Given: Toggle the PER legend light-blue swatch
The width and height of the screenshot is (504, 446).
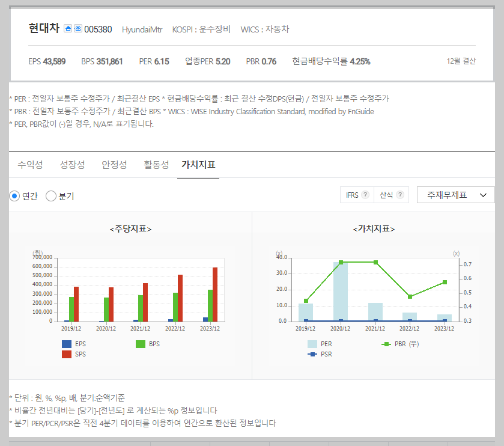Looking at the screenshot, I should pos(312,344).
